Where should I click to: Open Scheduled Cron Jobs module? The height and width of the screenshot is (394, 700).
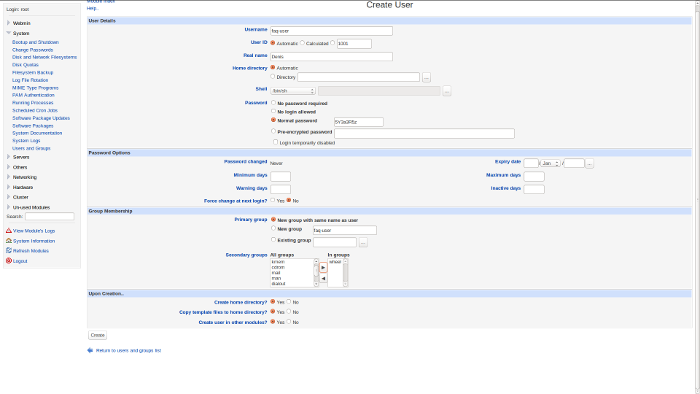tap(35, 110)
